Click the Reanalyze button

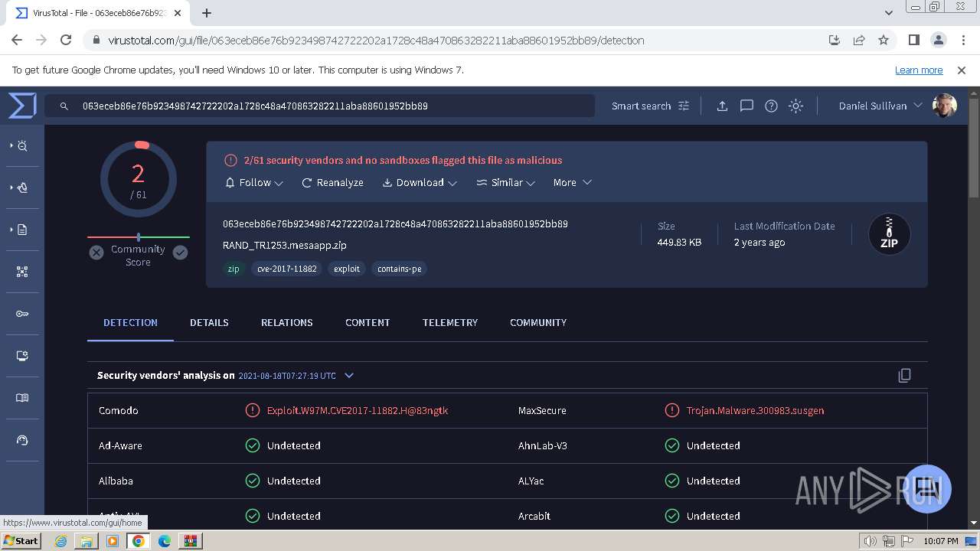click(x=332, y=182)
